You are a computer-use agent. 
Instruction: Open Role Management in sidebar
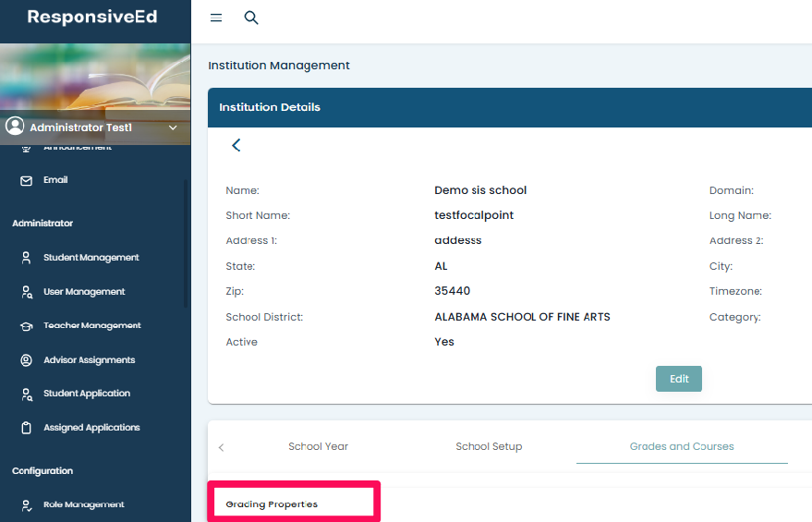[x=83, y=504]
